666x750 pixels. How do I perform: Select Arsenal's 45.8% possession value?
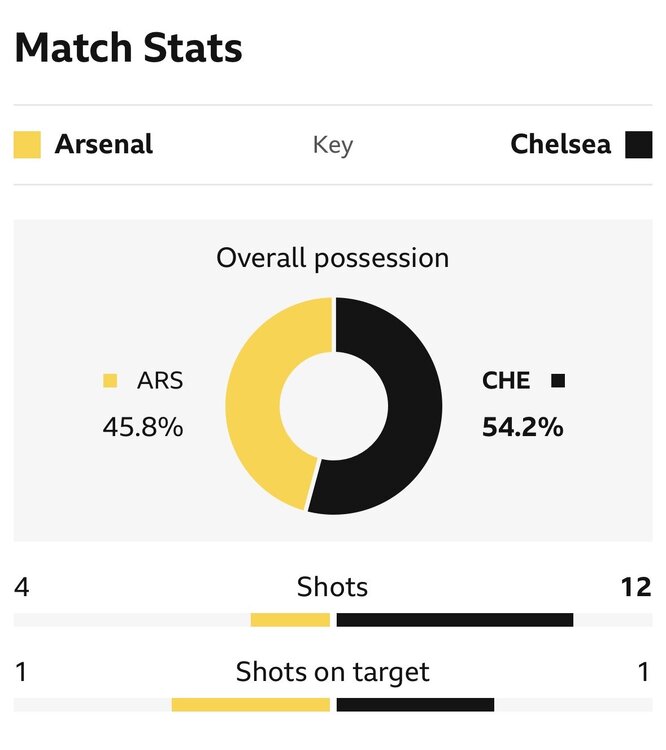143,427
